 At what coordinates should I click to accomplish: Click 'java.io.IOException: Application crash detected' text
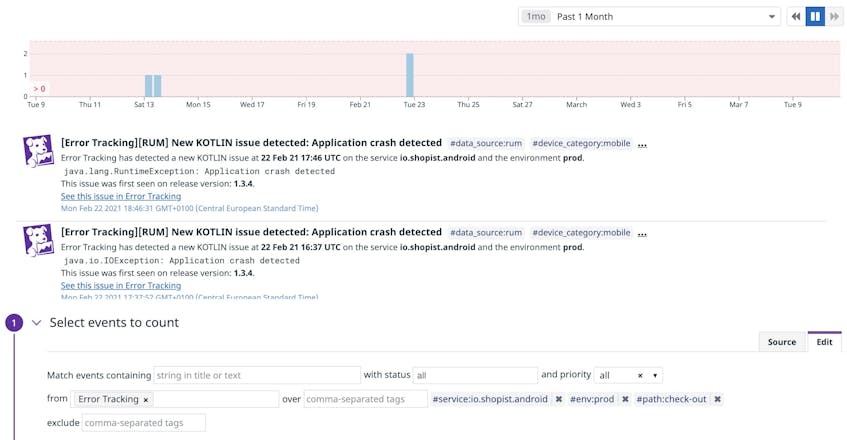pos(182,260)
